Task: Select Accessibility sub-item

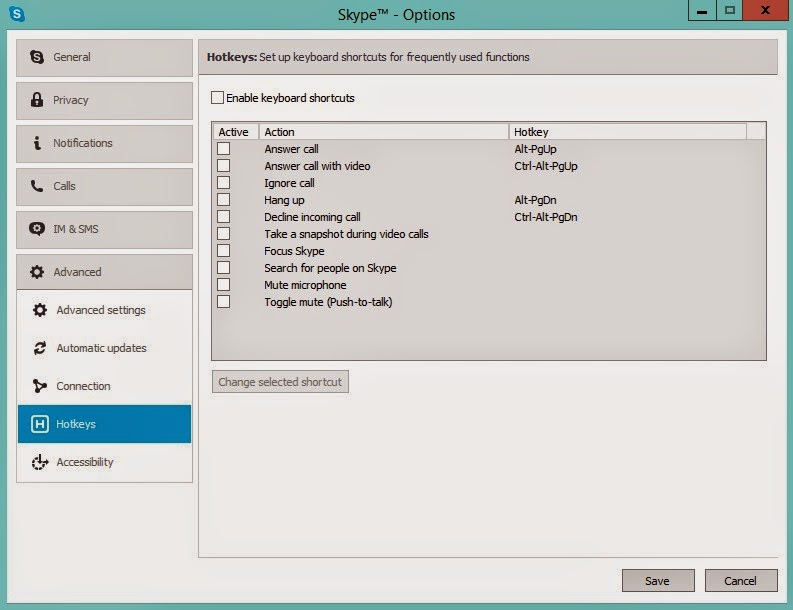Action: pos(105,462)
